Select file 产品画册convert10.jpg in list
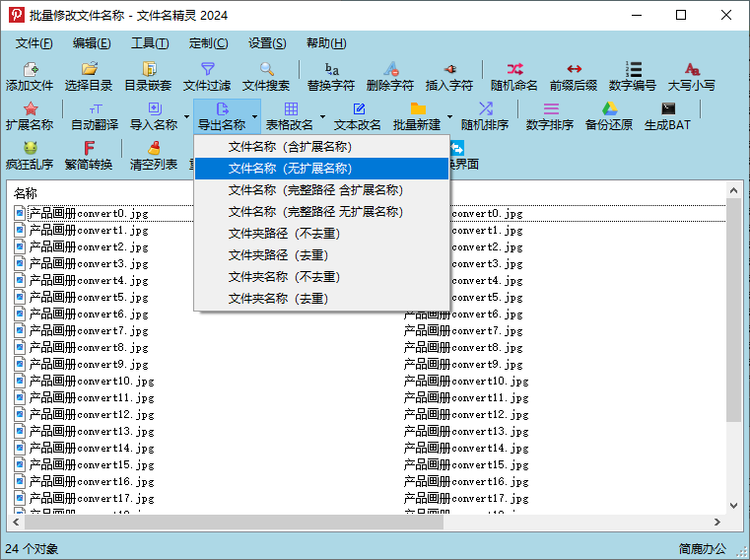750x560 pixels. [92, 382]
